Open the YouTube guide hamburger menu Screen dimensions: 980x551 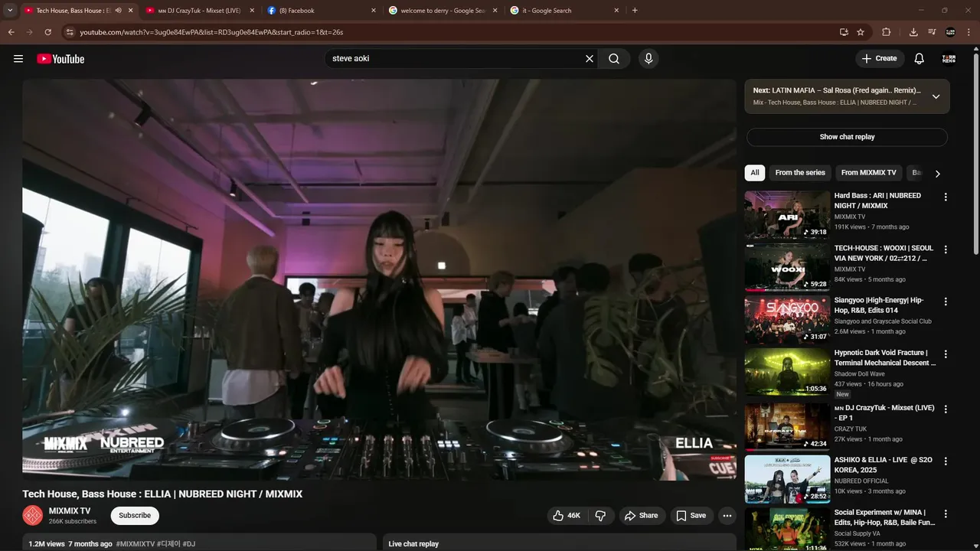(18, 59)
